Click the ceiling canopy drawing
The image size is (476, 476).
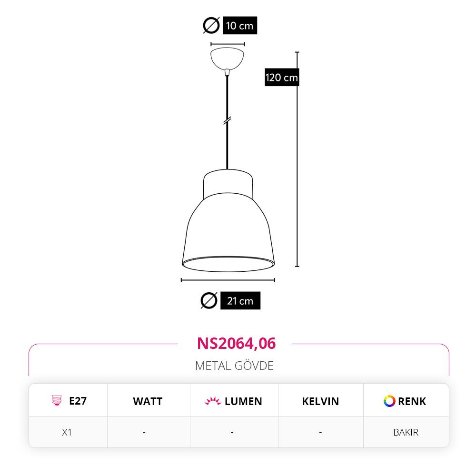tap(228, 57)
